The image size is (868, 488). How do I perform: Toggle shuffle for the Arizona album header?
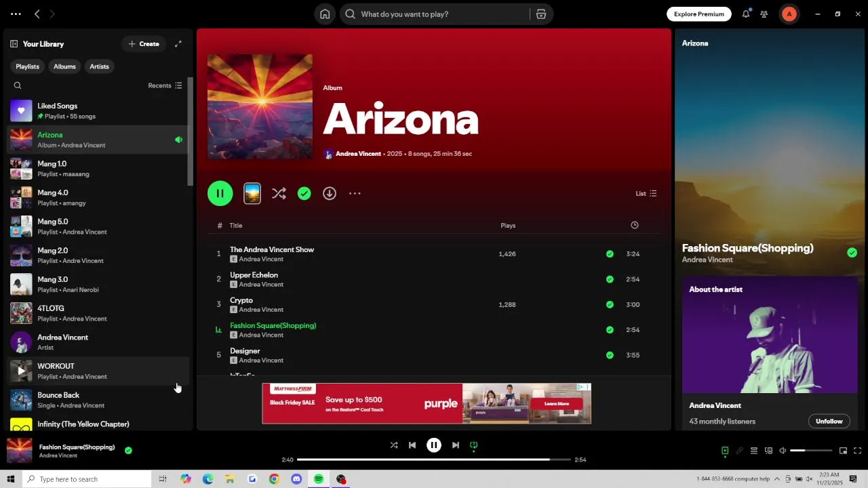(279, 193)
